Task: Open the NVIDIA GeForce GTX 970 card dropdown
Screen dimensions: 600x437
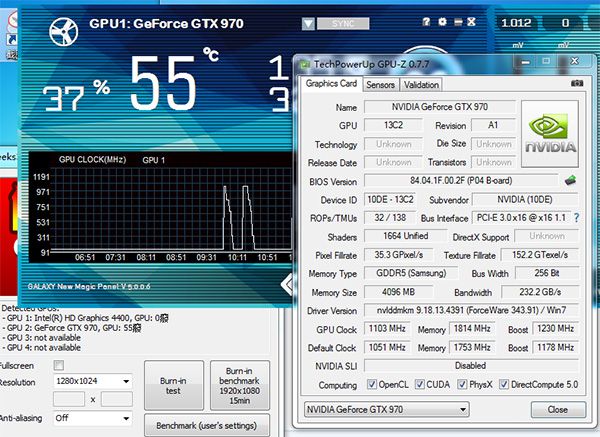Action: point(386,409)
